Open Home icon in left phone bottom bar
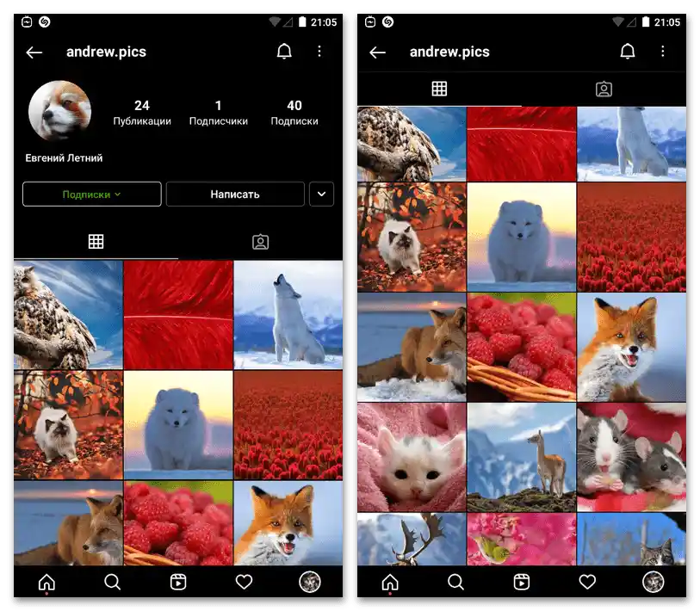Image resolution: width=700 pixels, height=611 pixels. (46, 583)
